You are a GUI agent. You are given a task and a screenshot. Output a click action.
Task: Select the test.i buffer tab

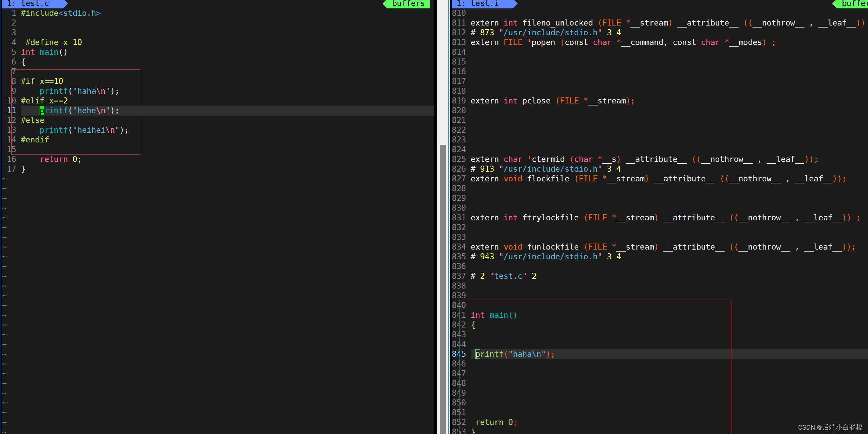(484, 4)
